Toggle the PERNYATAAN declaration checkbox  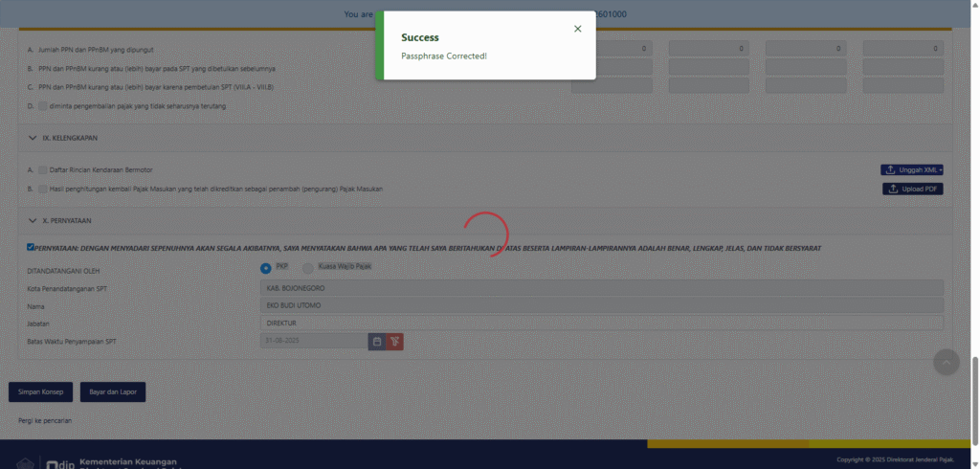(32, 247)
